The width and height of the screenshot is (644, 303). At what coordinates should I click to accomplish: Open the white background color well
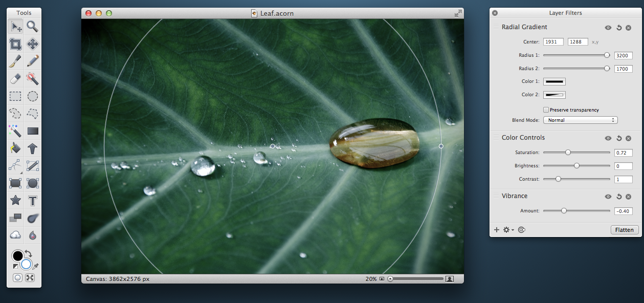click(x=26, y=264)
